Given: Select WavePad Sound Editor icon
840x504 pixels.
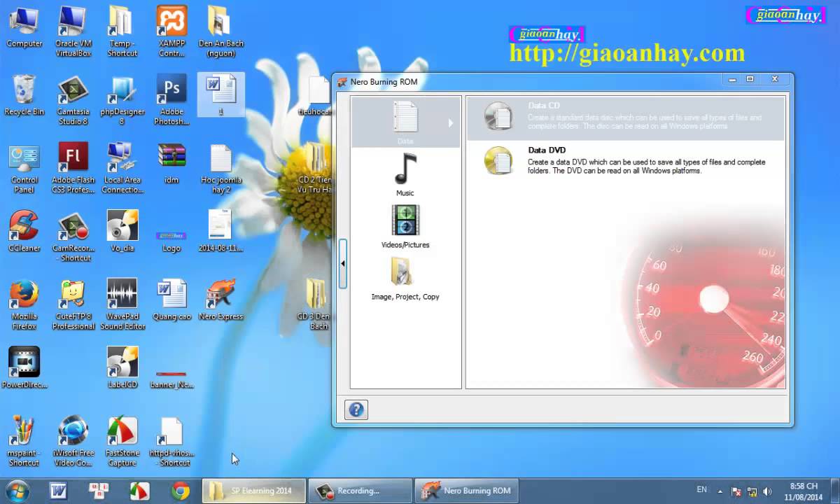Looking at the screenshot, I should (122, 304).
